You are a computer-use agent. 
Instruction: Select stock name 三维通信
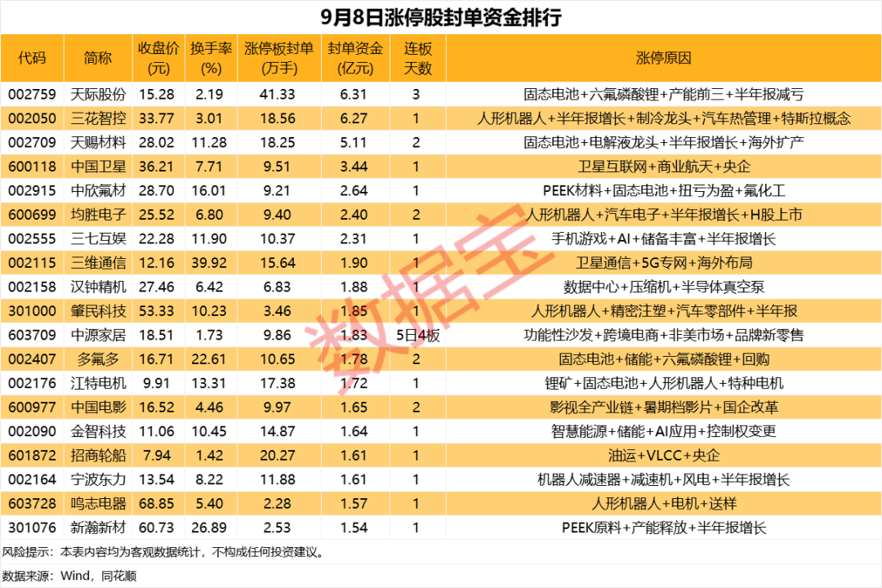tap(98, 263)
